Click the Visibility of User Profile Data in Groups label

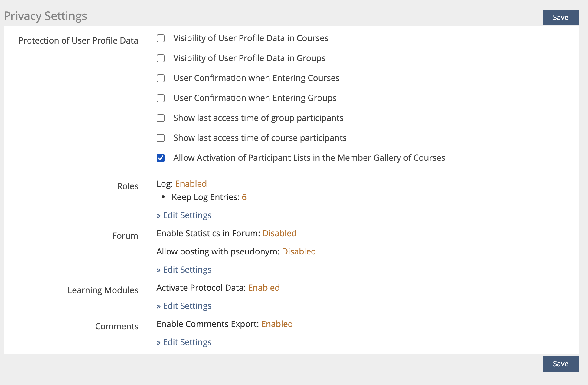click(x=249, y=58)
